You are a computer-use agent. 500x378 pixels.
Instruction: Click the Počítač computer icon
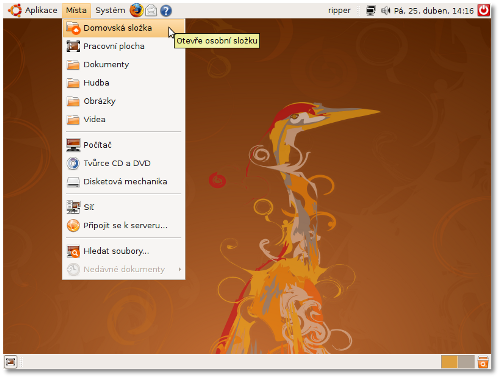coord(73,145)
